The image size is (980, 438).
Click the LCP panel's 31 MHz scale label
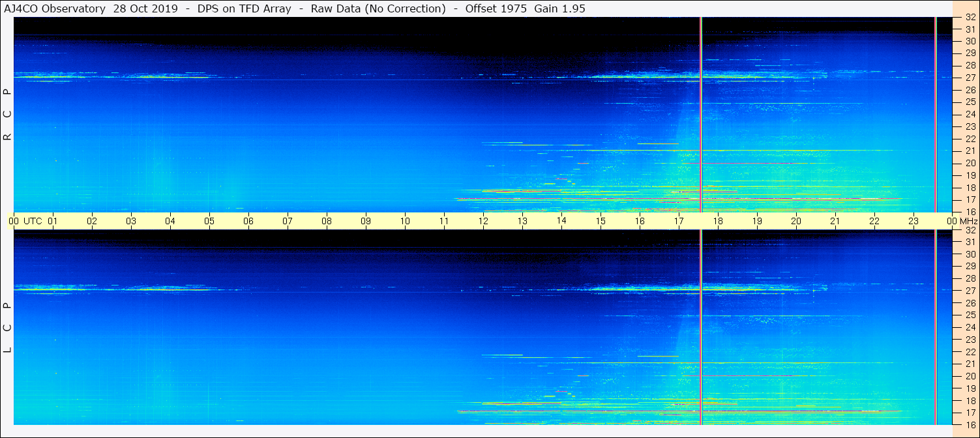point(970,242)
